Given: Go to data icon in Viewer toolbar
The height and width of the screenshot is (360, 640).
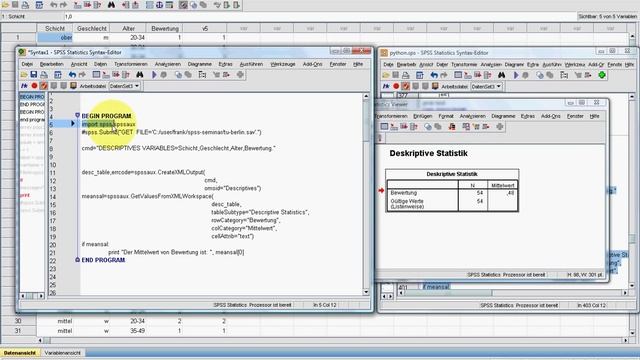Looking at the screenshot, I should click(x=384, y=127).
